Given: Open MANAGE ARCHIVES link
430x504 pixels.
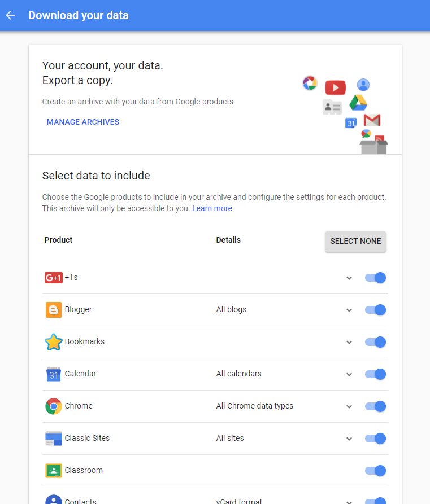Looking at the screenshot, I should pos(83,122).
